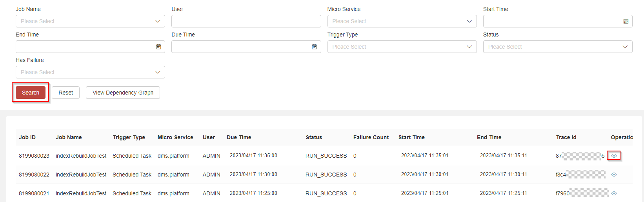
Task: Select the Status column header
Action: [314, 137]
